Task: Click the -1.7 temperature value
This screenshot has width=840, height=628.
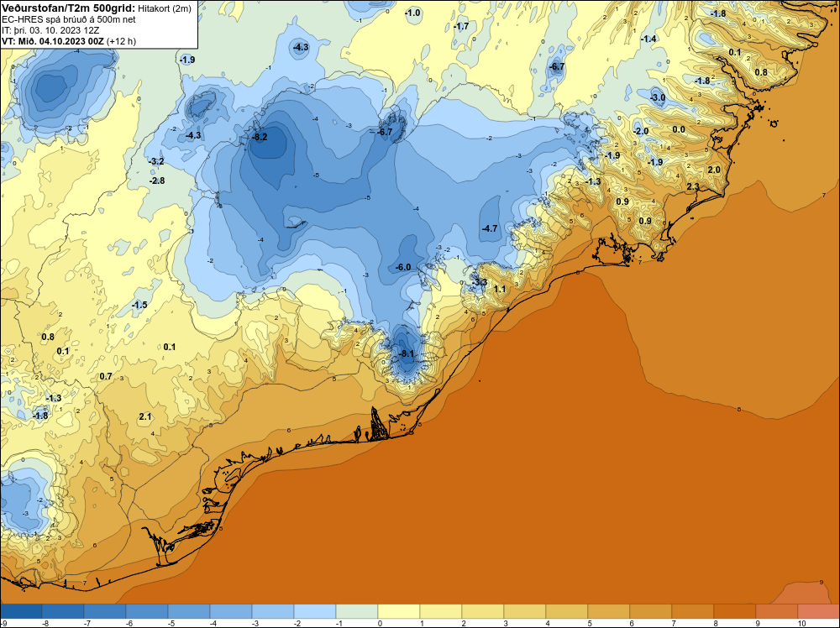Action: point(460,26)
